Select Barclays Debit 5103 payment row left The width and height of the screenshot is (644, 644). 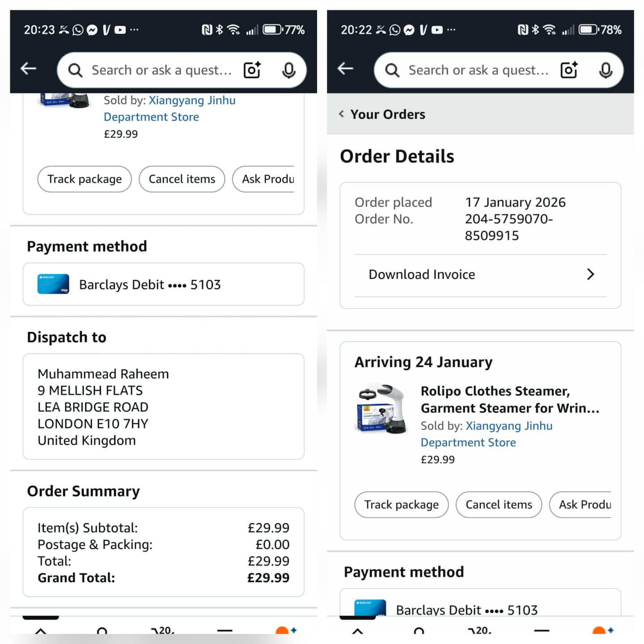point(164,284)
